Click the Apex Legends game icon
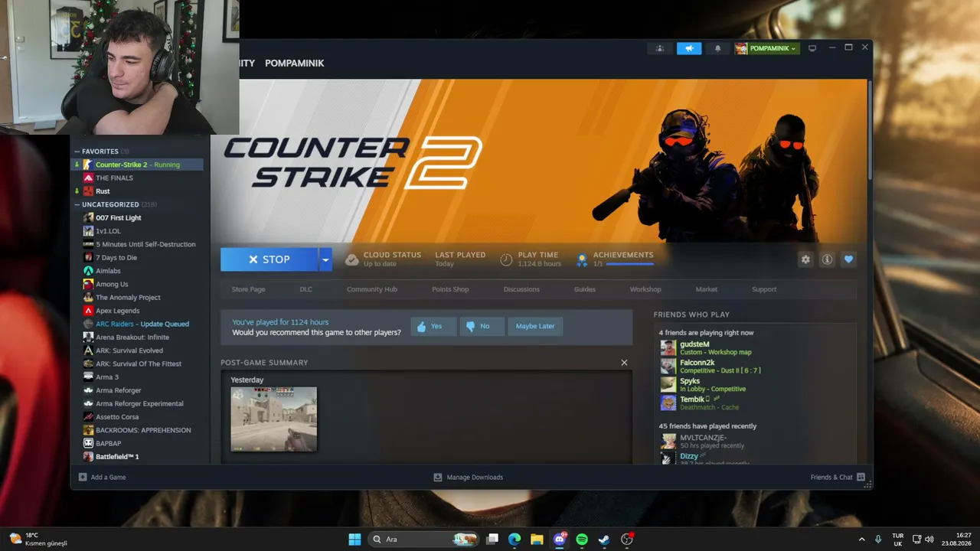 click(x=88, y=311)
